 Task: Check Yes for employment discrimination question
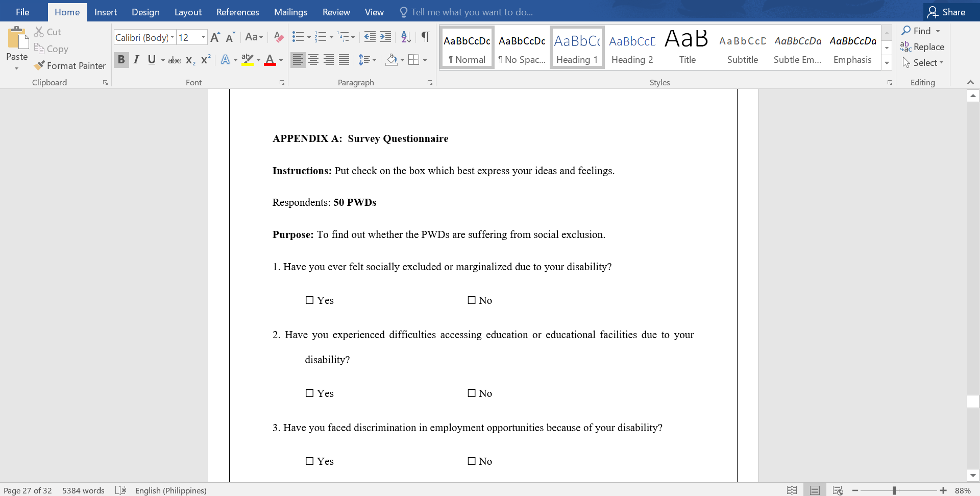(309, 461)
